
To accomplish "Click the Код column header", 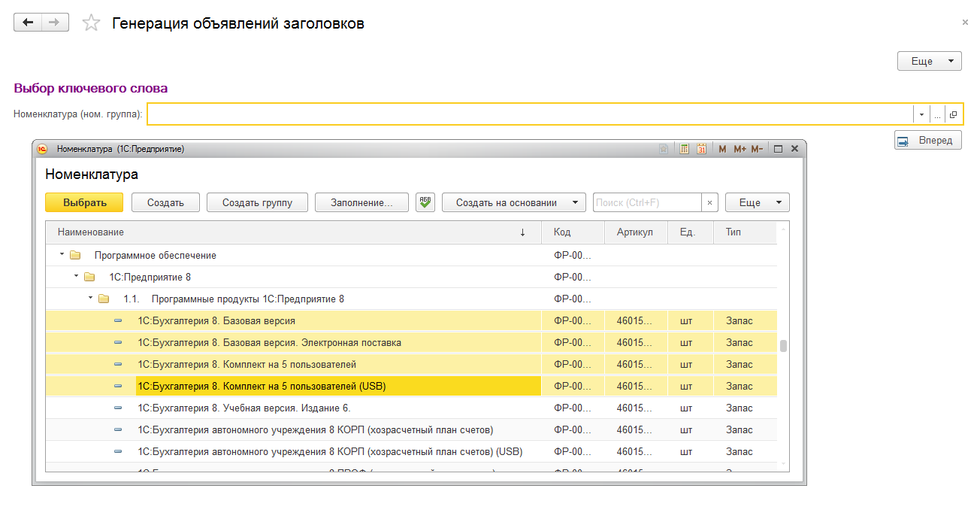I will tap(573, 232).
